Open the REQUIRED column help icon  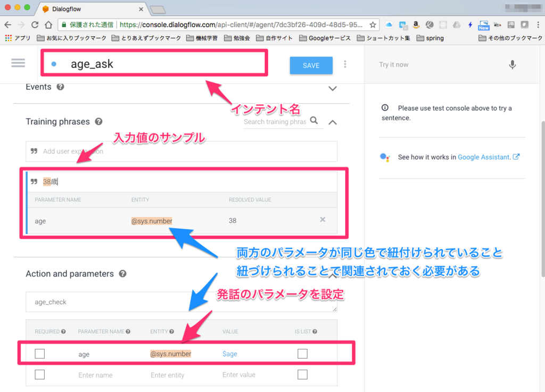pos(63,331)
